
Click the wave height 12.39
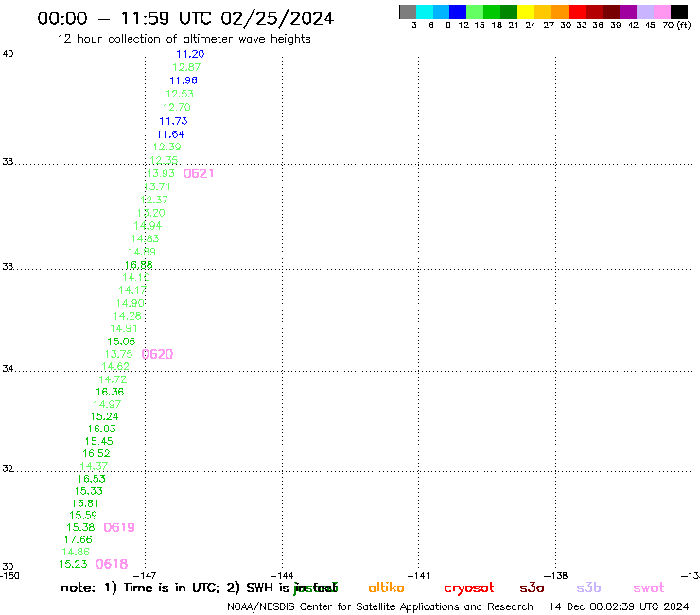pos(167,147)
